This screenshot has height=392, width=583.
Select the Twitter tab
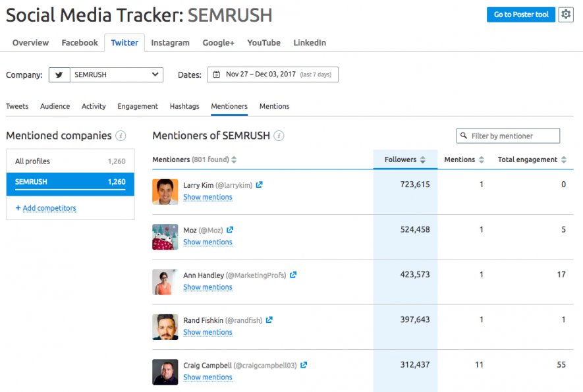[x=125, y=43]
